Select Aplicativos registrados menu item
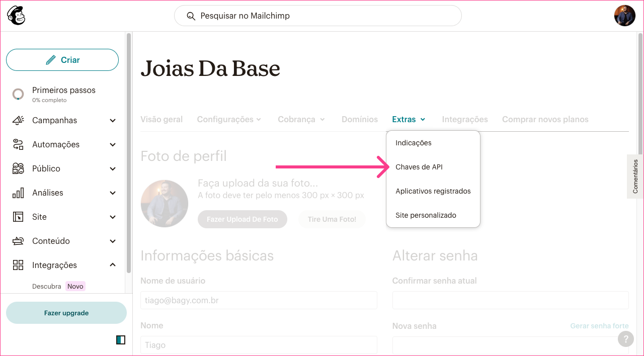The height and width of the screenshot is (356, 644). [x=433, y=191]
